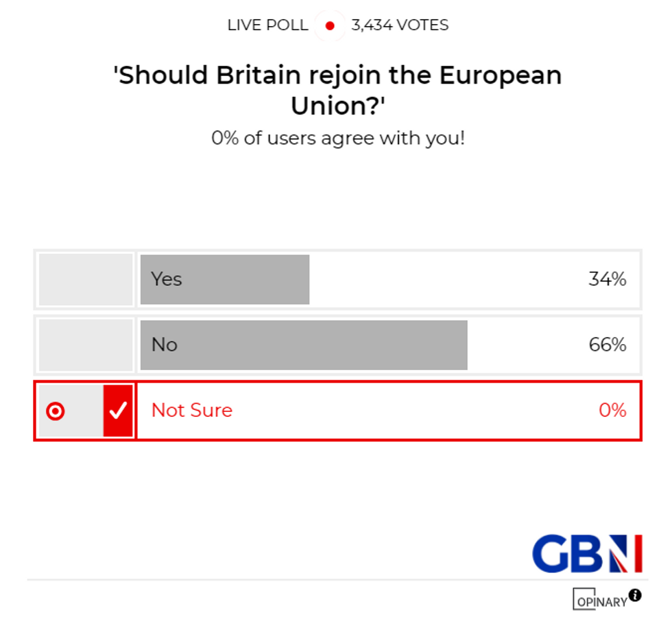Click the red checkmark next to Not Sure
This screenshot has height=643, width=672.
[118, 411]
